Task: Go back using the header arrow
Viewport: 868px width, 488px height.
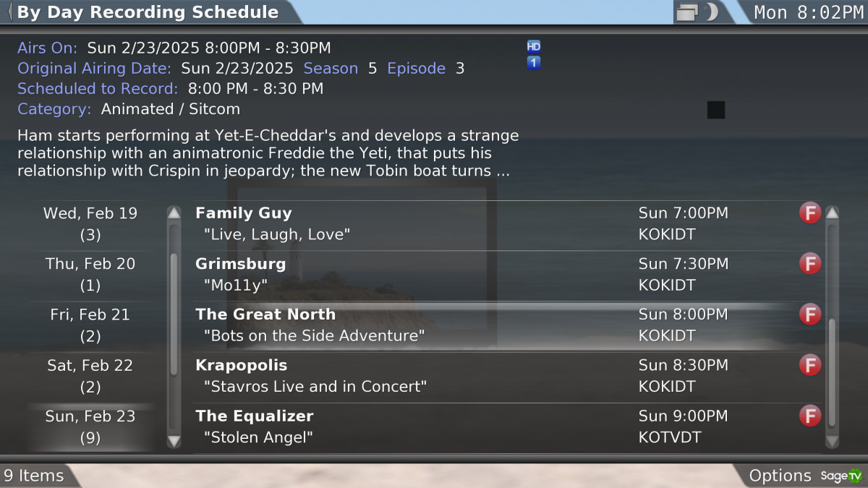Action: point(9,12)
